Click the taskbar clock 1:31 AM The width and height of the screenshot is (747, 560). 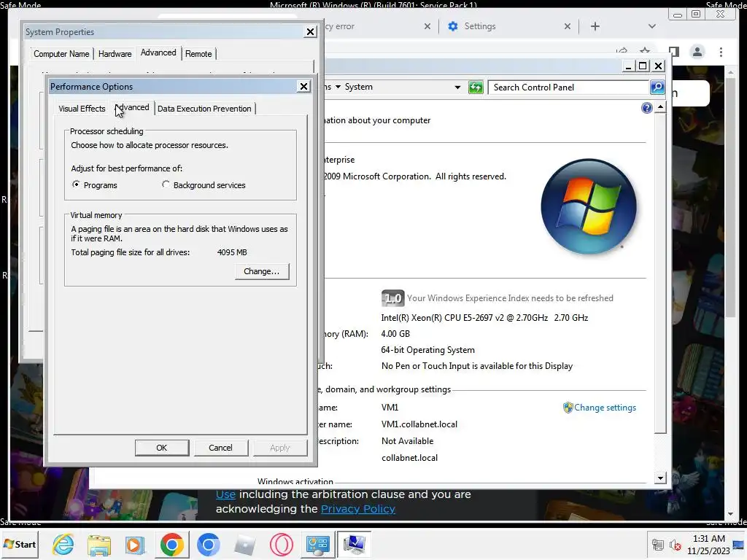coord(708,539)
